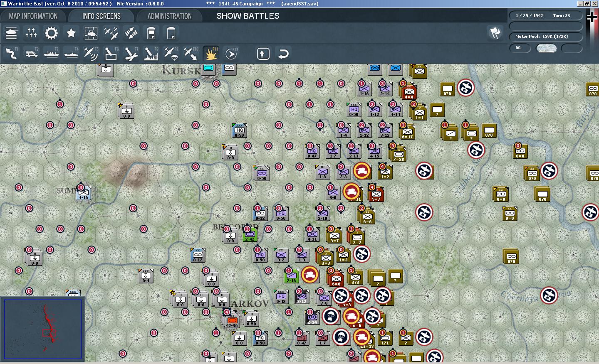Select the 2-13 infantry counter
Image resolution: width=599 pixels, height=364 pixels.
(354, 152)
